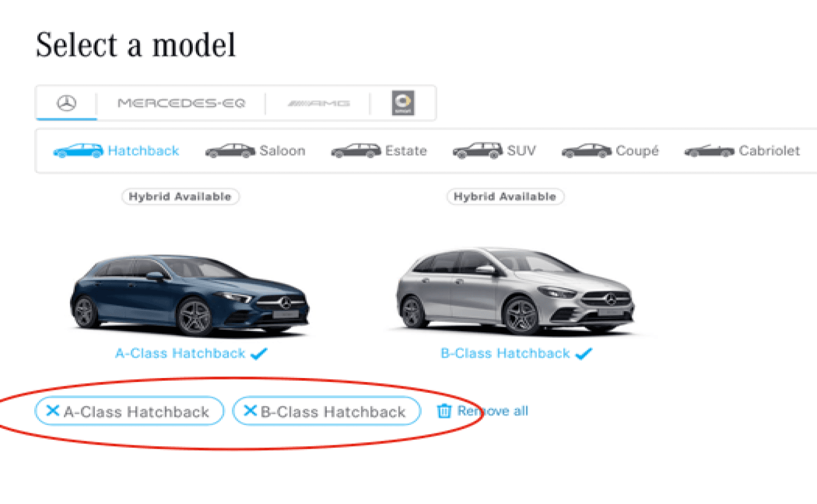Switch to the Mercedes-EQ brand tab
This screenshot has width=817, height=504.
pos(182,103)
